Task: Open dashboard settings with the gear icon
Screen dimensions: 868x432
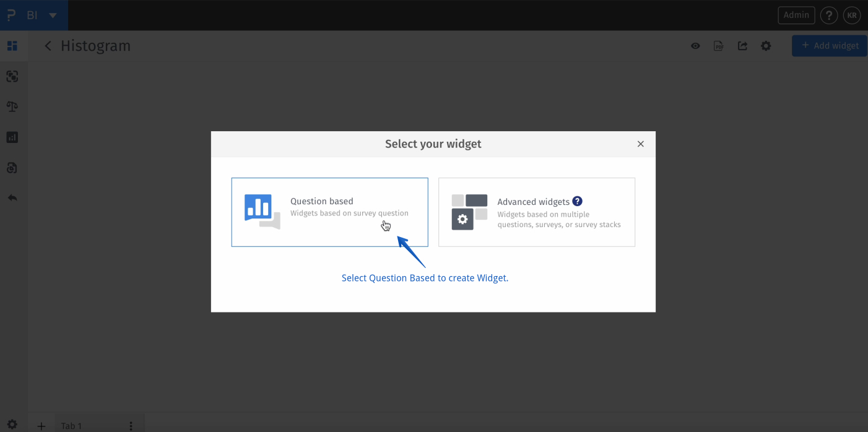Action: (766, 45)
